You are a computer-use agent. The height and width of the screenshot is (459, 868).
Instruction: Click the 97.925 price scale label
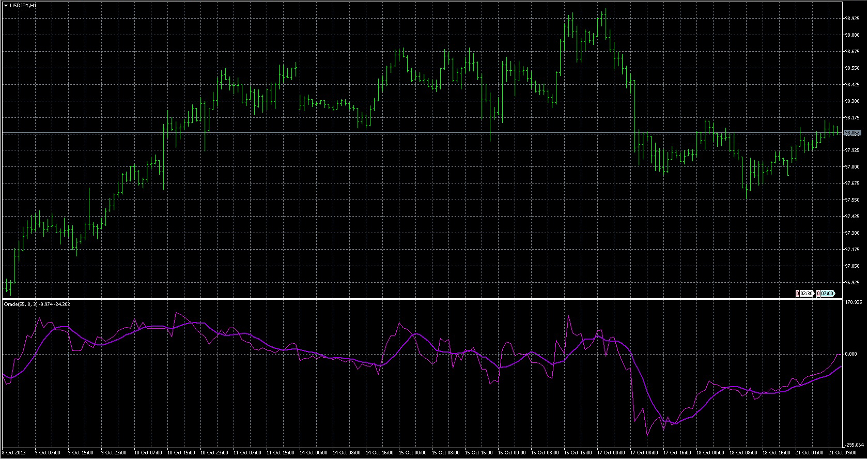852,150
